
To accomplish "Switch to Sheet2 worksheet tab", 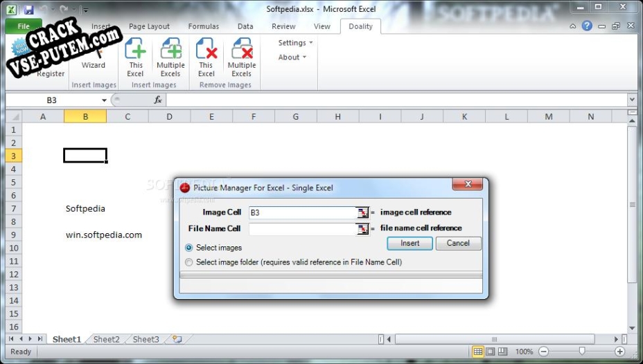I will pyautogui.click(x=106, y=339).
